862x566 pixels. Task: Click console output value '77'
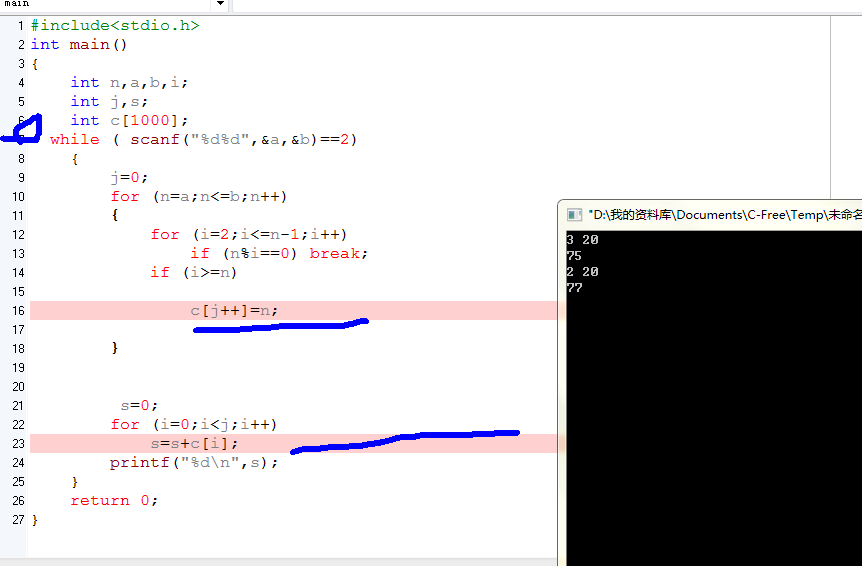pos(574,287)
